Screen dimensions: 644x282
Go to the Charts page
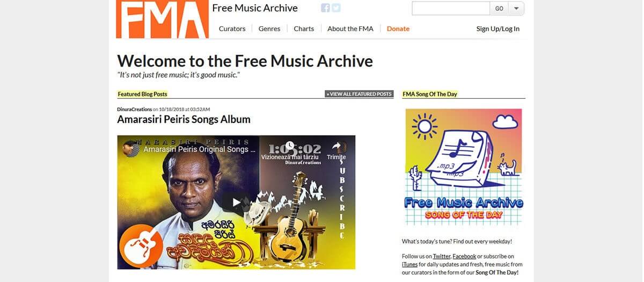pos(304,29)
